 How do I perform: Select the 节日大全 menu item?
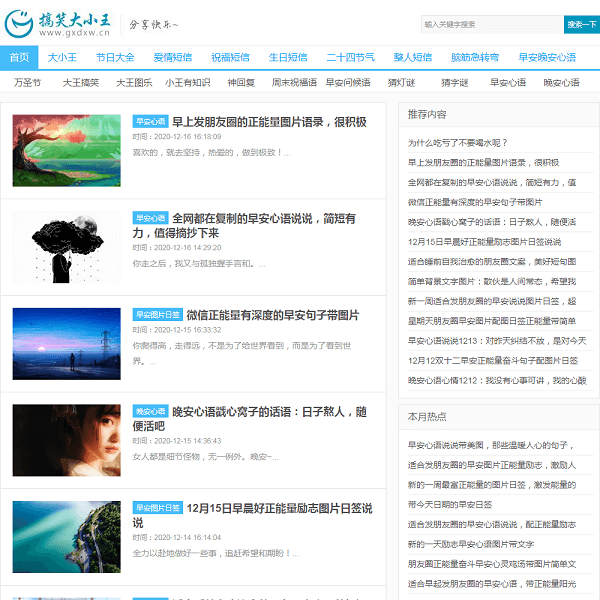tap(115, 58)
